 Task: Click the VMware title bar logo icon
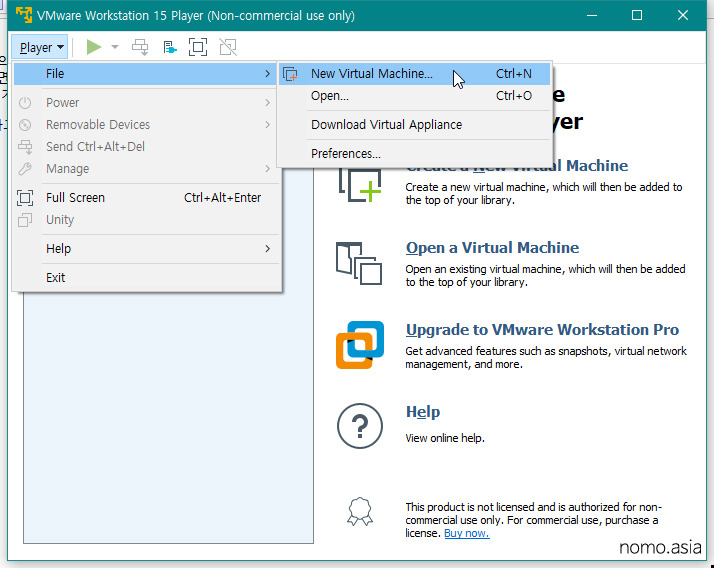[x=24, y=15]
